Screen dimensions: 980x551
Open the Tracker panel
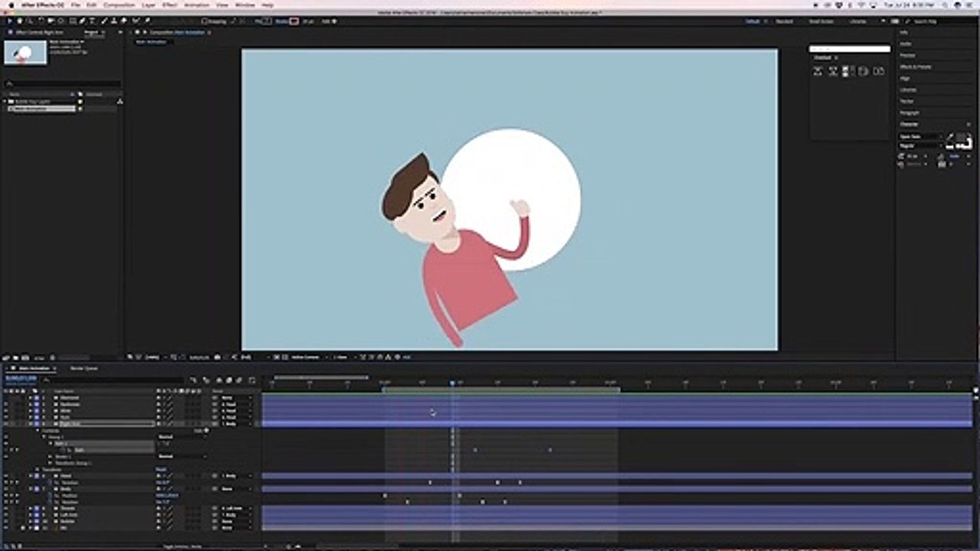(906, 101)
